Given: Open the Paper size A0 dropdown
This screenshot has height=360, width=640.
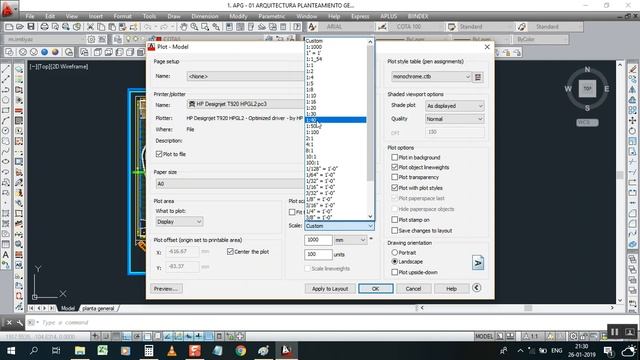Looking at the screenshot, I should pos(229,184).
